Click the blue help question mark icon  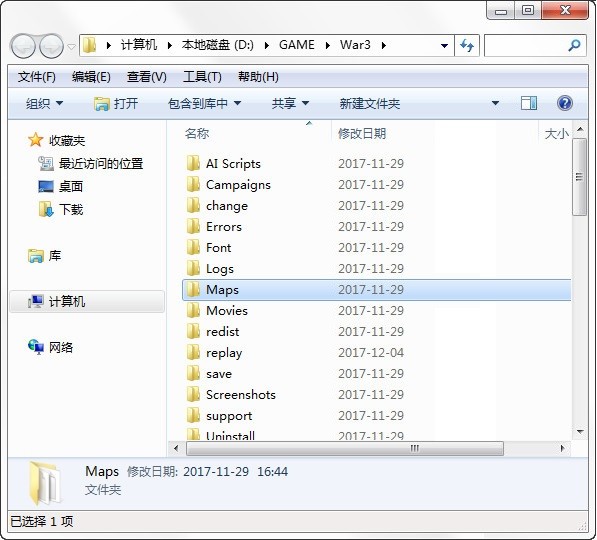pos(564,103)
